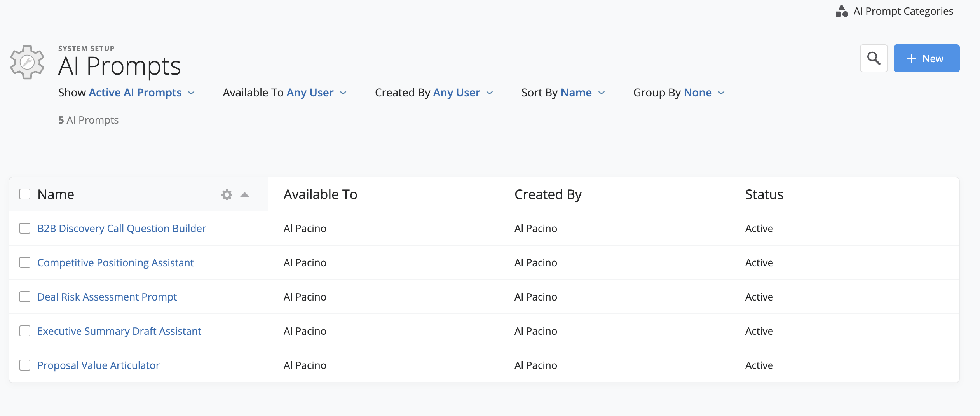Click the ascending sort arrow in Name column
Image resolution: width=980 pixels, height=416 pixels.
245,194
